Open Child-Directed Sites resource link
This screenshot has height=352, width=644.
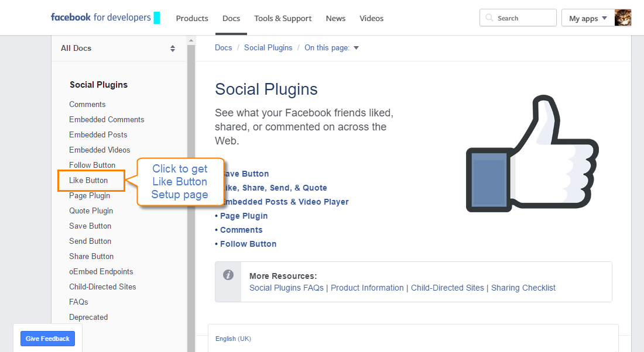click(447, 288)
